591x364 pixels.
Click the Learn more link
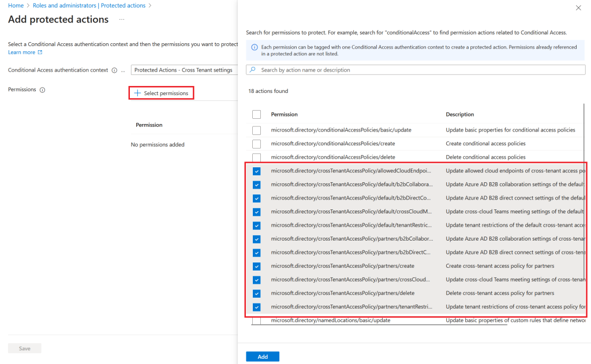click(21, 52)
